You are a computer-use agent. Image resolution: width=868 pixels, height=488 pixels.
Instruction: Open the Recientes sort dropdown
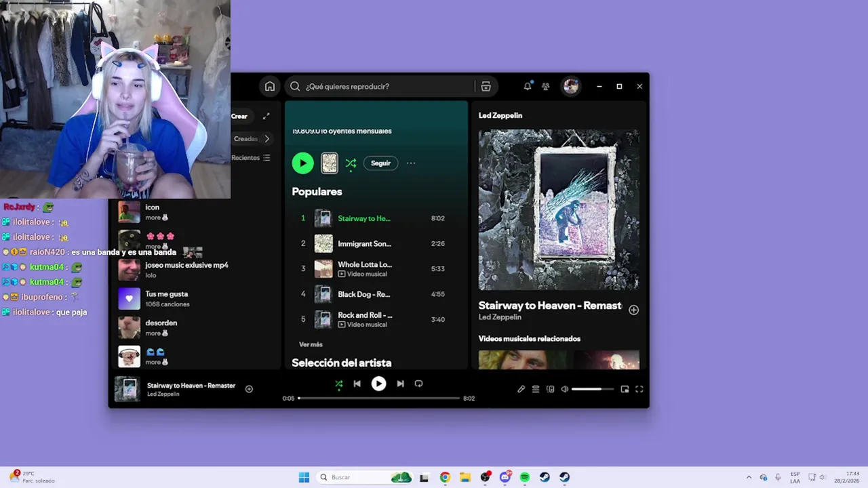coord(251,158)
